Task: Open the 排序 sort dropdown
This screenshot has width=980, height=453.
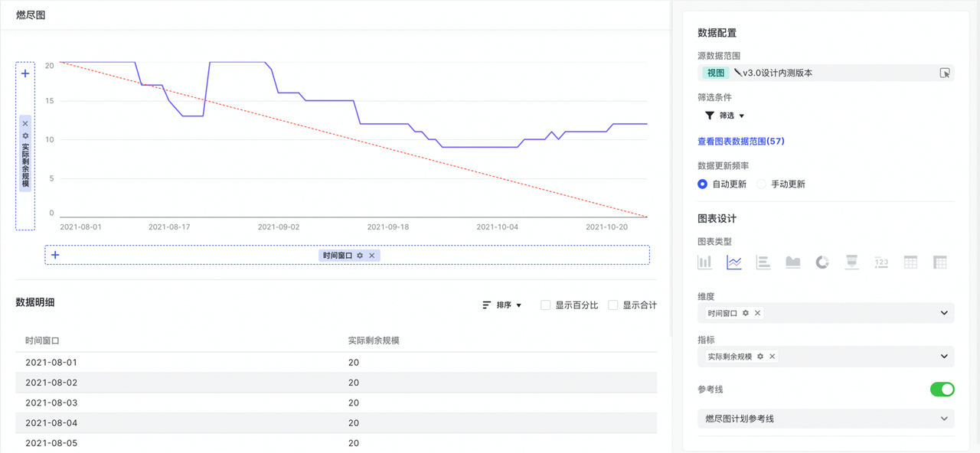Action: pos(502,305)
